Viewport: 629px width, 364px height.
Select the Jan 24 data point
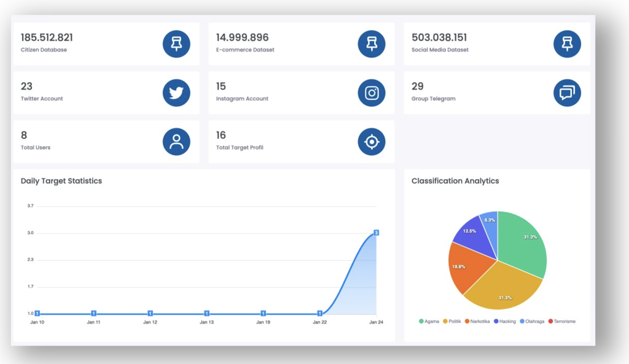point(377,233)
